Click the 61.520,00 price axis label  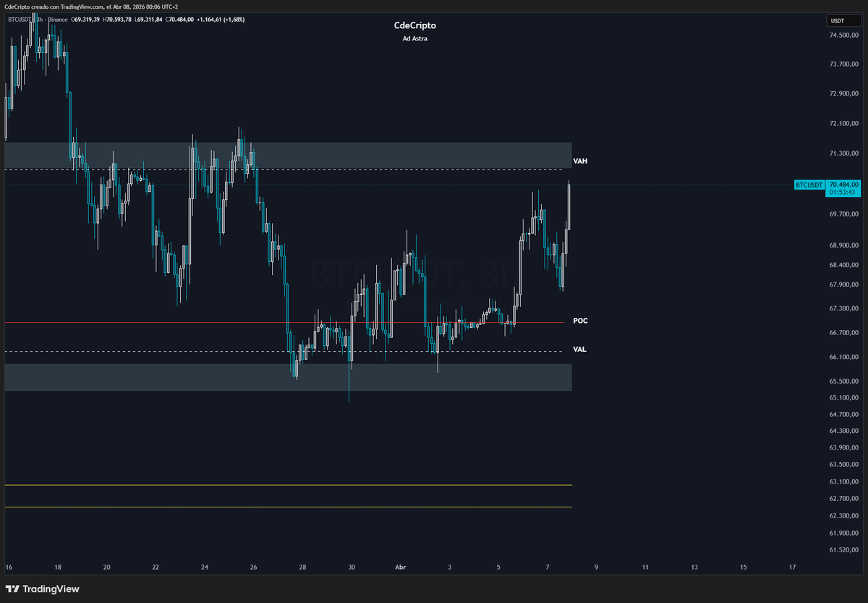[x=843, y=550]
